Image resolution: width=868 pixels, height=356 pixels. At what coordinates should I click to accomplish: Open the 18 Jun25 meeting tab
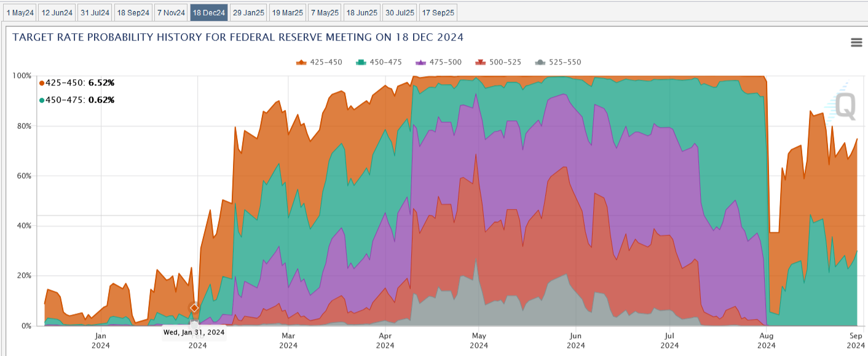pos(361,12)
